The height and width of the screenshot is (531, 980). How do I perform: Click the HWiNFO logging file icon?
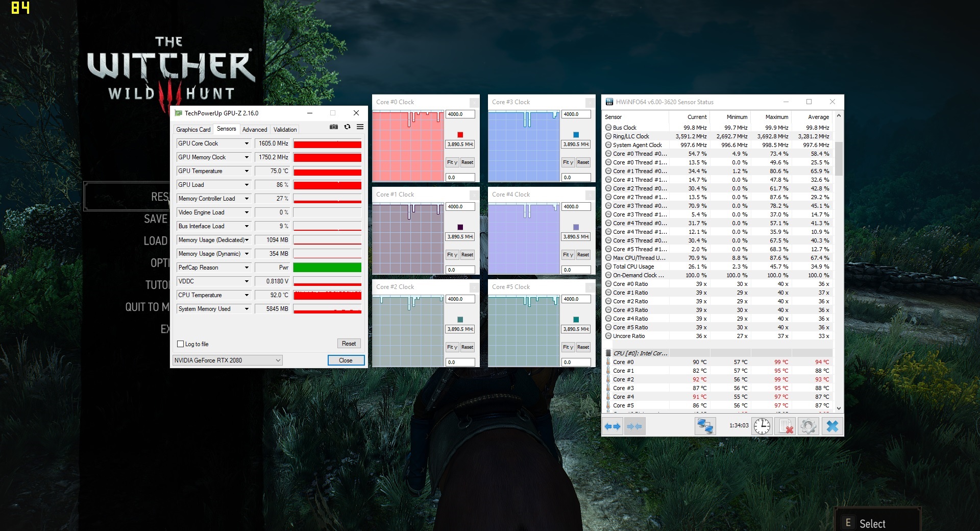click(785, 426)
